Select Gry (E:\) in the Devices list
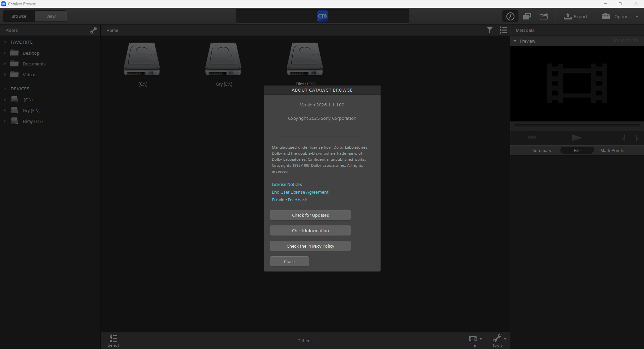644x349 pixels. tap(31, 110)
